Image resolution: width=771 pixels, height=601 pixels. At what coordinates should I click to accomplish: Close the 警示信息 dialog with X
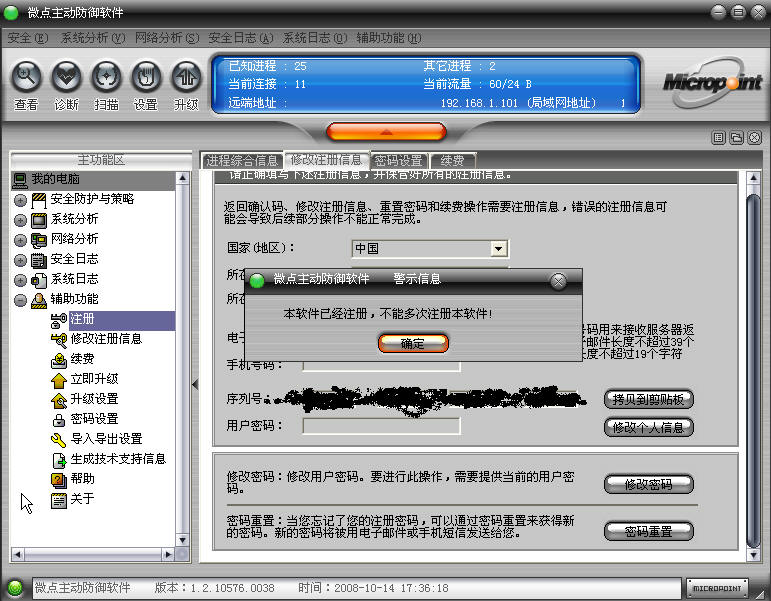click(558, 281)
